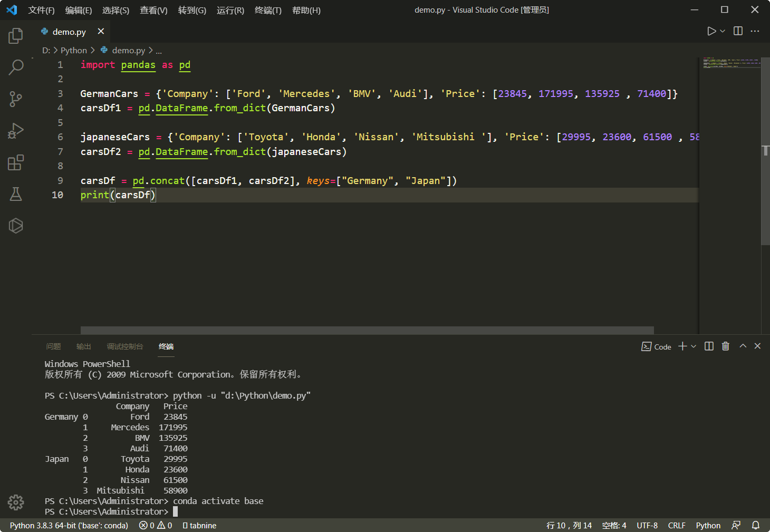Select Python 3.8.3 interpreter in status bar

tap(69, 526)
